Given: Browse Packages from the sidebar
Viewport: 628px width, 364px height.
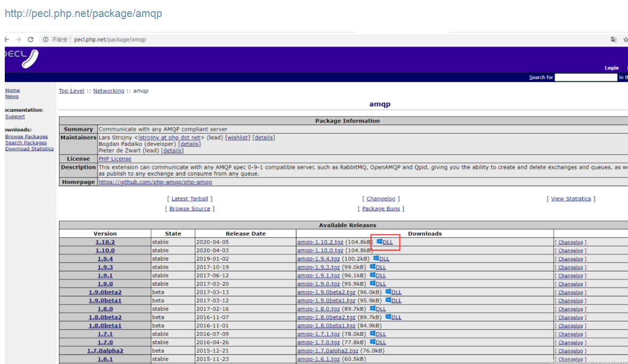Looking at the screenshot, I should [x=26, y=136].
